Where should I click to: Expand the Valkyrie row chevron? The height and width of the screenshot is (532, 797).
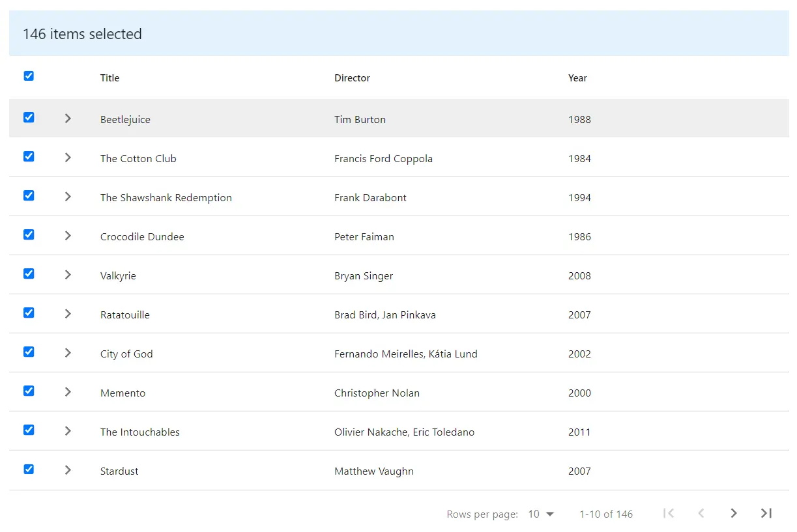[68, 275]
